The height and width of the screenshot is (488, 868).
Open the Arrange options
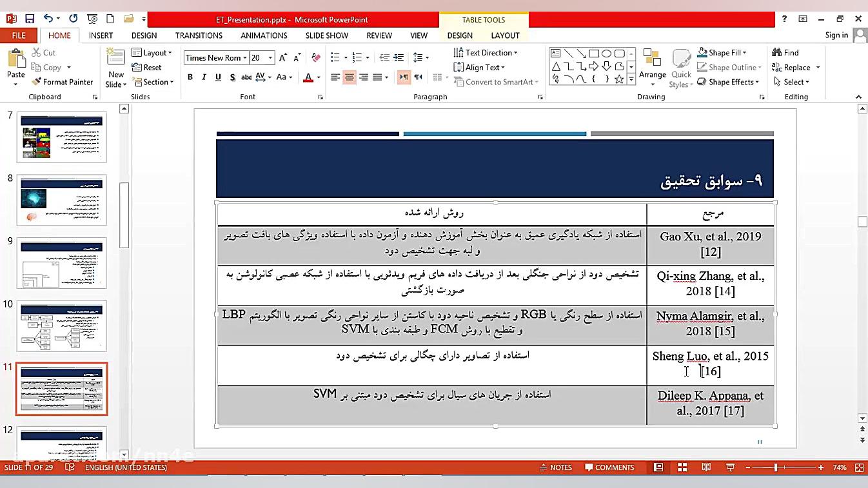[x=652, y=67]
